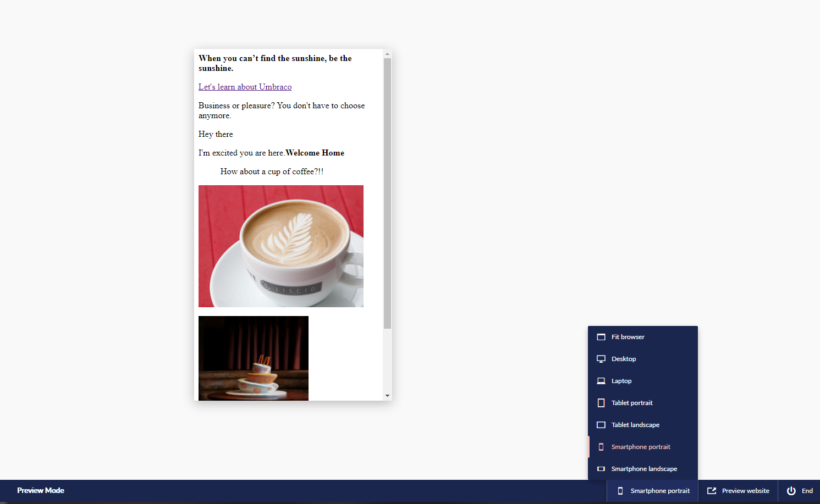Viewport: 820px width, 504px height.
Task: Click the latte art coffee image
Action: click(280, 246)
